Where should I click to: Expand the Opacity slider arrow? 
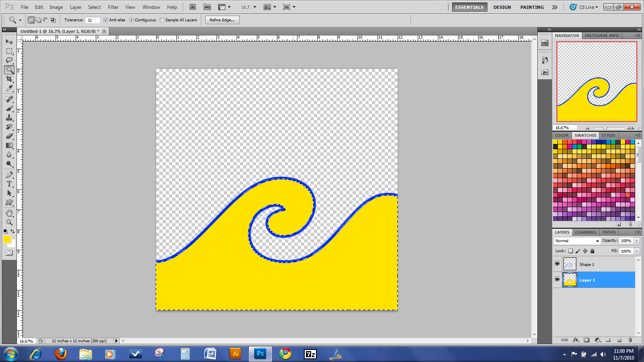coord(636,241)
